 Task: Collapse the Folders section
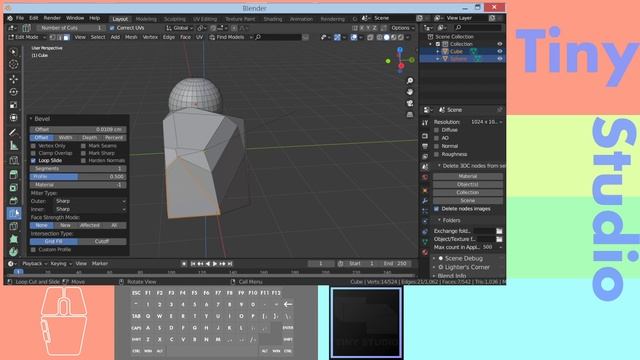click(440, 220)
